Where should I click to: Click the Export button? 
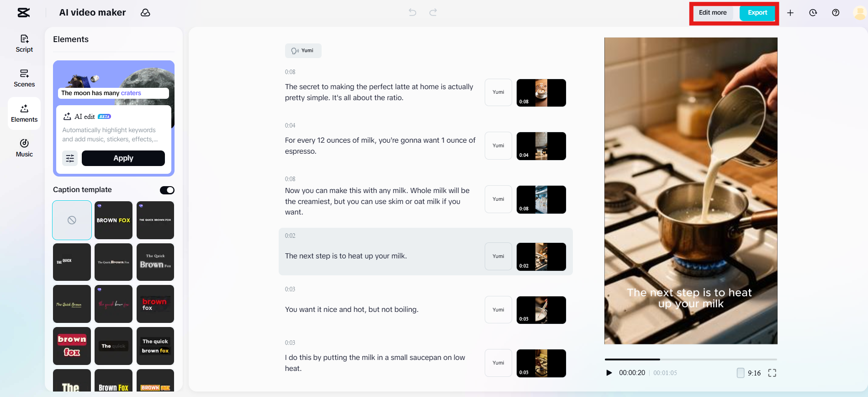tap(757, 13)
